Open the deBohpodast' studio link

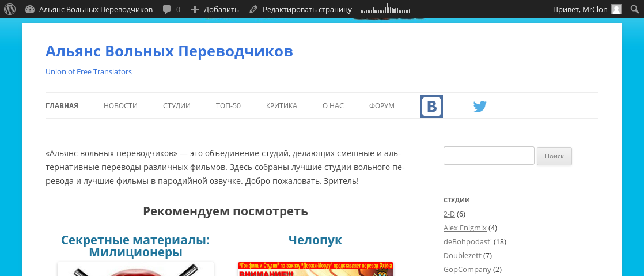[x=467, y=241]
